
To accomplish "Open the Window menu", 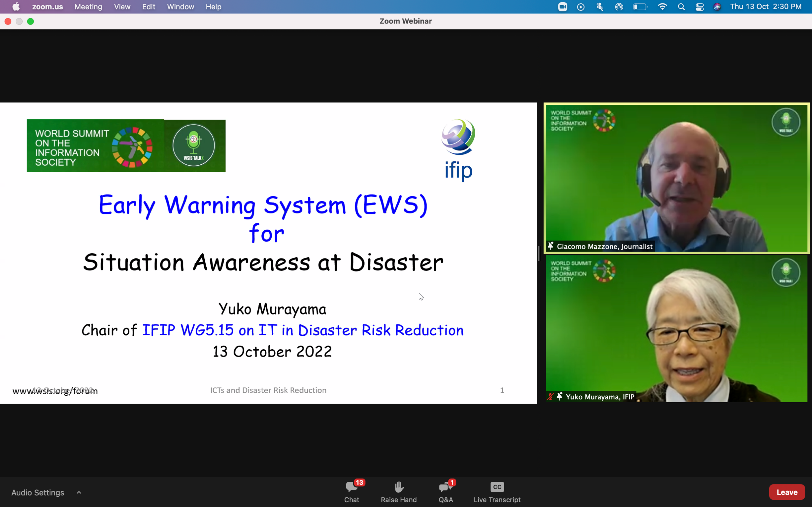I will tap(180, 7).
